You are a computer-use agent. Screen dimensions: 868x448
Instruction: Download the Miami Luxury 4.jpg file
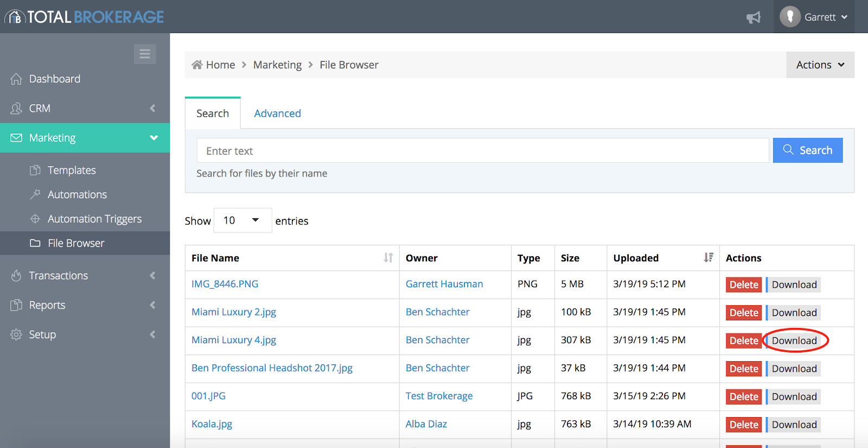[794, 340]
